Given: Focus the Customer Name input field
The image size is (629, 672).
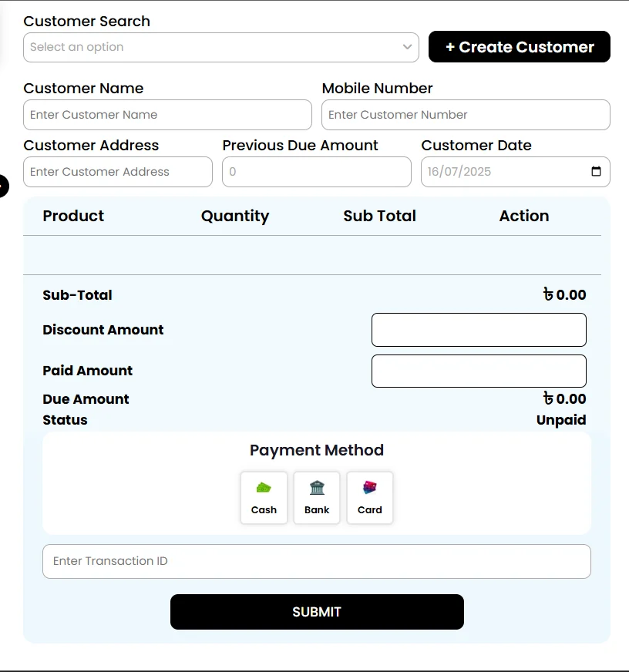Looking at the screenshot, I should (x=167, y=115).
